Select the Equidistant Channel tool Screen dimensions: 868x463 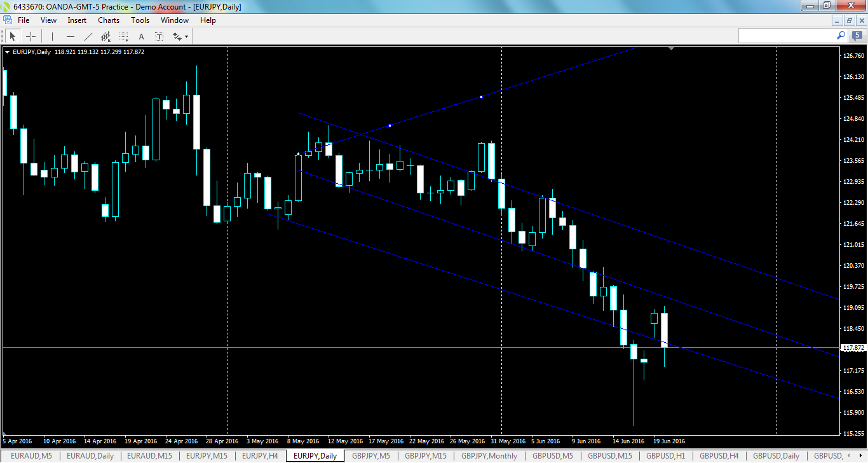click(x=105, y=36)
